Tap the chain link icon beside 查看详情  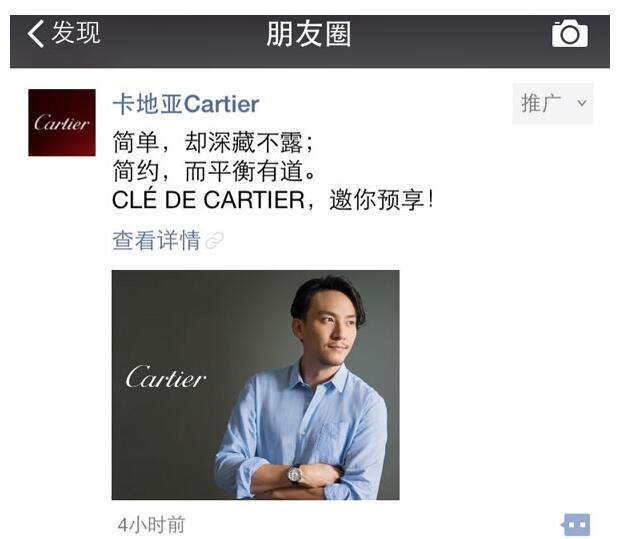pos(214,241)
